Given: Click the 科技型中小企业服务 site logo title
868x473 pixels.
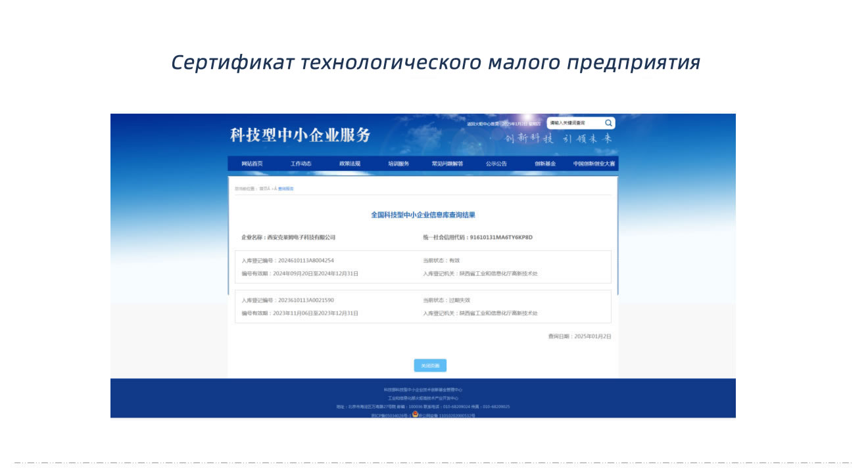Looking at the screenshot, I should tap(301, 135).
